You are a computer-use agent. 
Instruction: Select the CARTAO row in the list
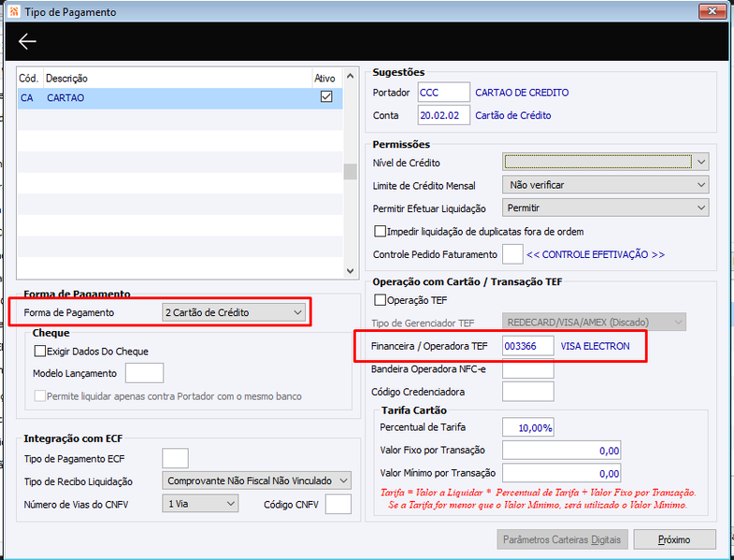(x=180, y=98)
